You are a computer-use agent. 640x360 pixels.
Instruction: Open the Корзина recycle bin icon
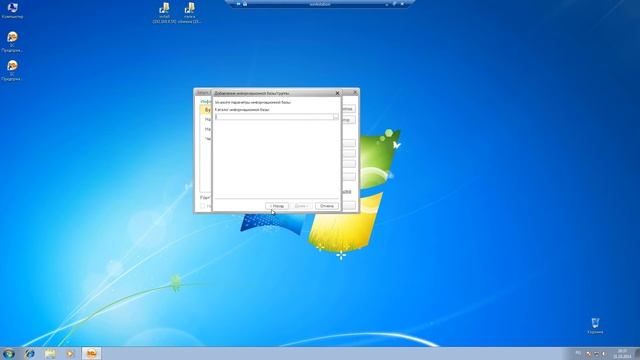coord(595,326)
